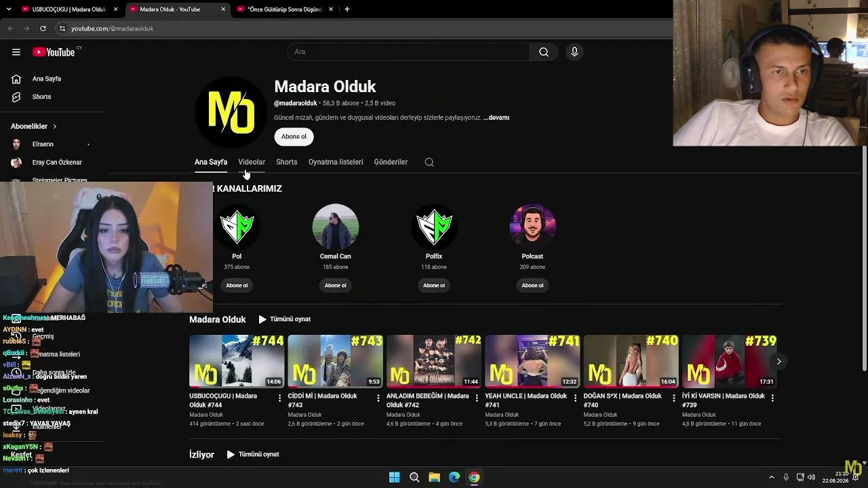The width and height of the screenshot is (868, 488).
Task: Subscribe to the Pol channel
Action: (x=237, y=285)
